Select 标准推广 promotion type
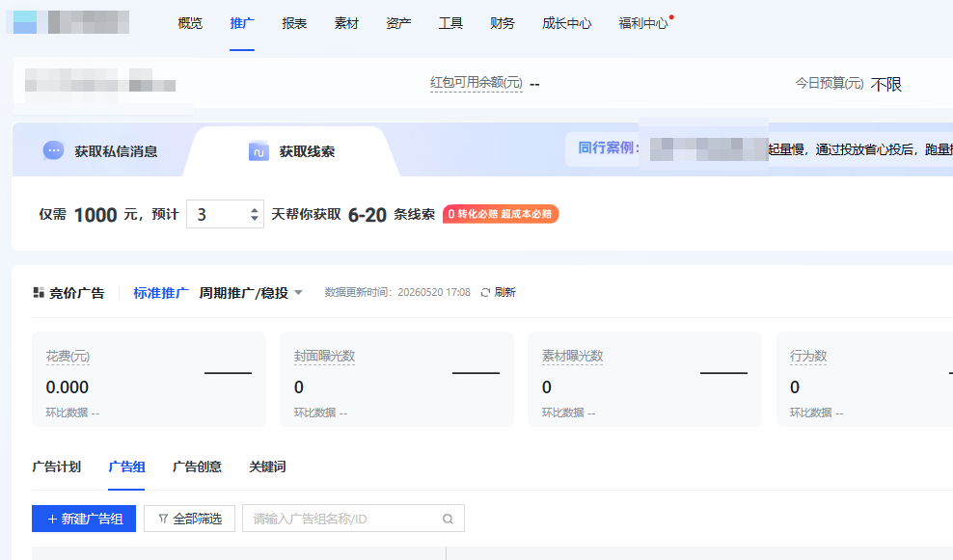This screenshot has width=953, height=560. 161,293
